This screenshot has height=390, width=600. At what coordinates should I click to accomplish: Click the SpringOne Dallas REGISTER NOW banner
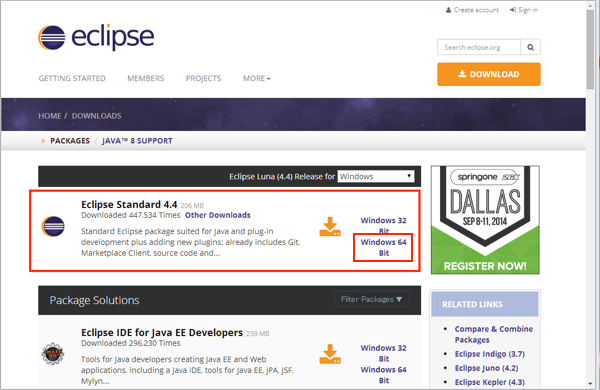(485, 220)
